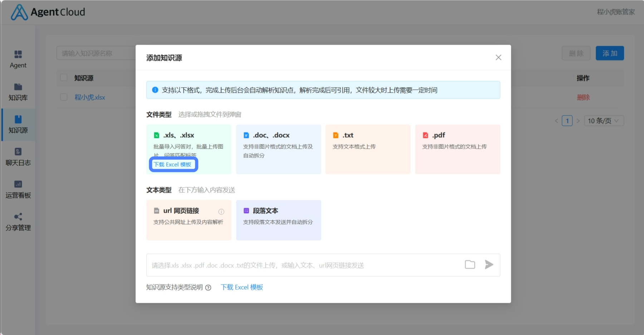The width and height of the screenshot is (644, 335).
Task: Click the 程小虎账管家 account name
Action: [616, 12]
